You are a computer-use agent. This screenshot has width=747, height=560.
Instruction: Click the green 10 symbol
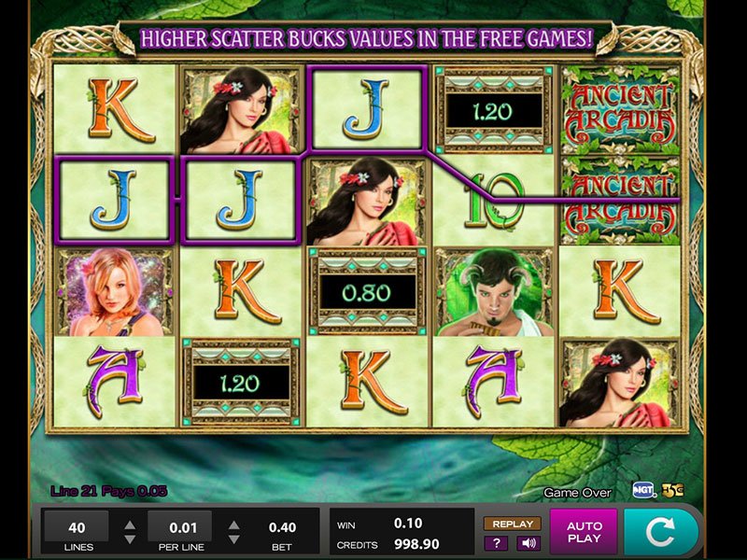[x=494, y=200]
